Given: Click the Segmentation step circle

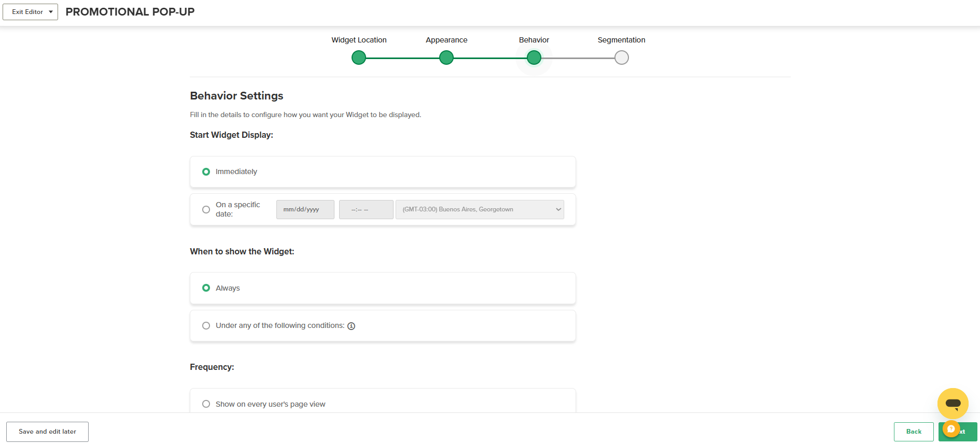Looking at the screenshot, I should click(621, 58).
